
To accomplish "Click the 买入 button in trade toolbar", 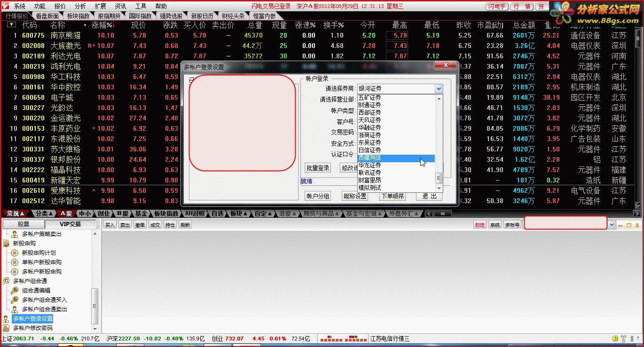I will point(110,225).
